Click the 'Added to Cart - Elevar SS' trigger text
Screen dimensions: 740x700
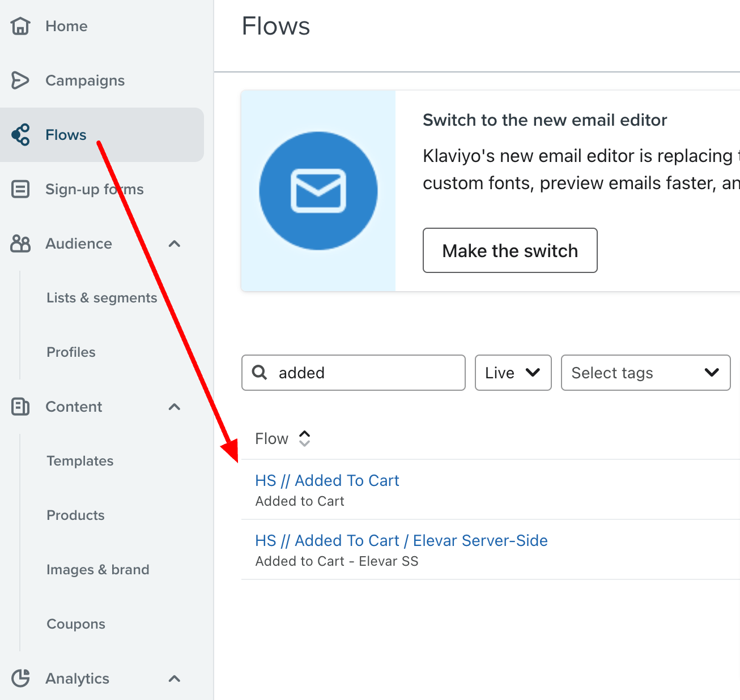(x=337, y=561)
